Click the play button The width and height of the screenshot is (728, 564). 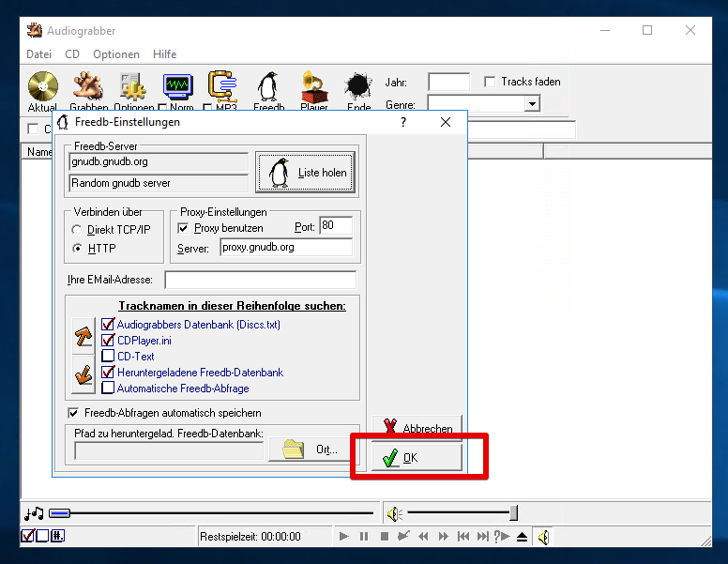[344, 537]
